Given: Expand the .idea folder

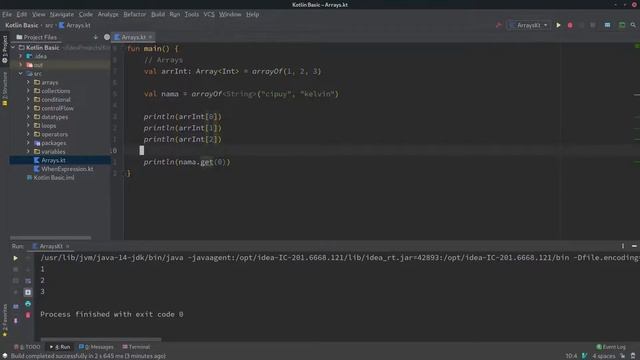Looking at the screenshot, I should (21, 56).
